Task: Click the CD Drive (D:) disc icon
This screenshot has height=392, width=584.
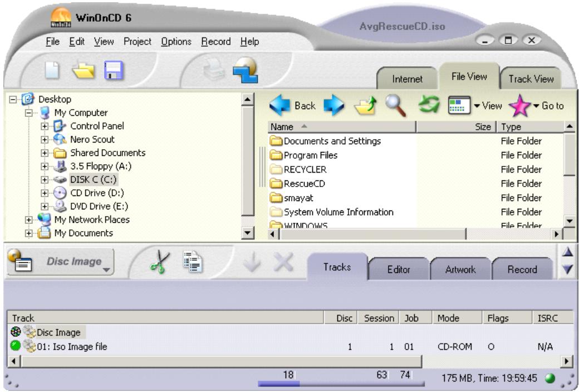Action: [x=60, y=193]
